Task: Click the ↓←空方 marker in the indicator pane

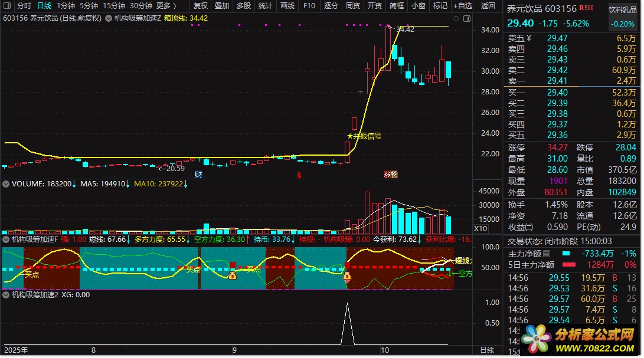Action: [x=460, y=274]
